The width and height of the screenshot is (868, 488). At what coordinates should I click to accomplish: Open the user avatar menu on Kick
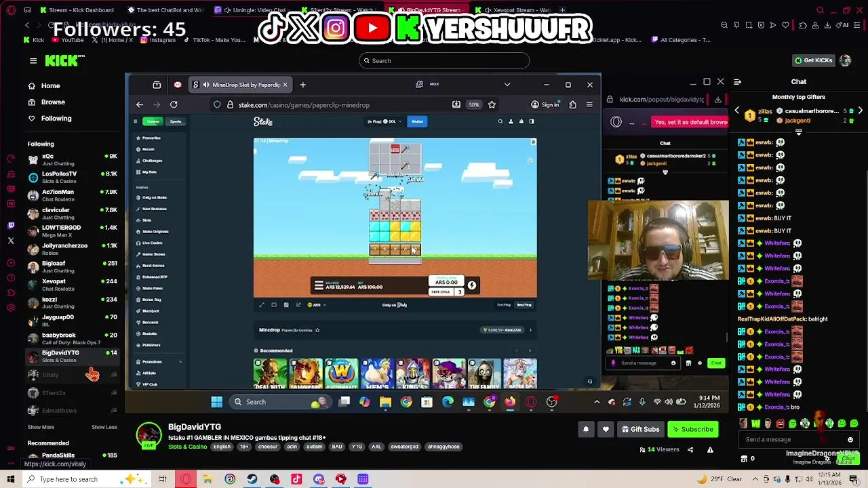pyautogui.click(x=845, y=60)
